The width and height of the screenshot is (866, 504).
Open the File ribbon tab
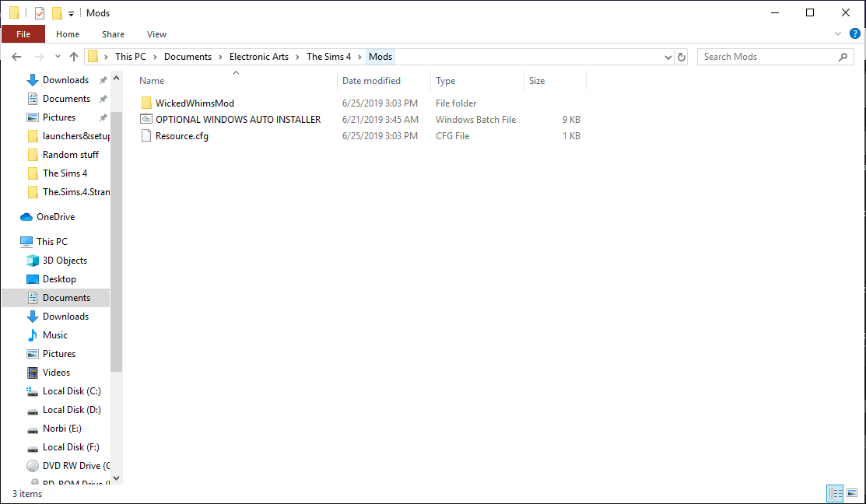pyautogui.click(x=23, y=33)
